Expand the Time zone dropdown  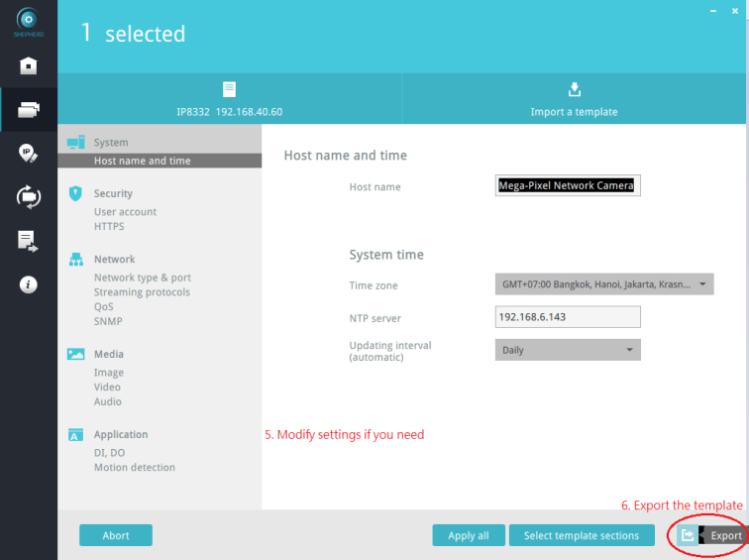603,284
